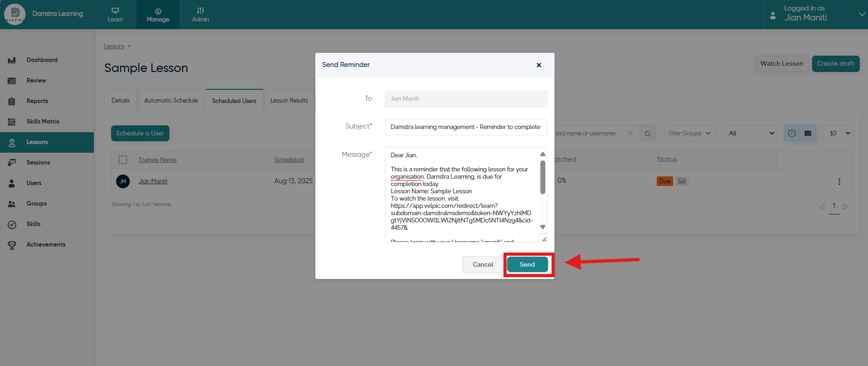The image size is (868, 366).
Task: Open Achievements from the sidebar
Action: pyautogui.click(x=47, y=245)
